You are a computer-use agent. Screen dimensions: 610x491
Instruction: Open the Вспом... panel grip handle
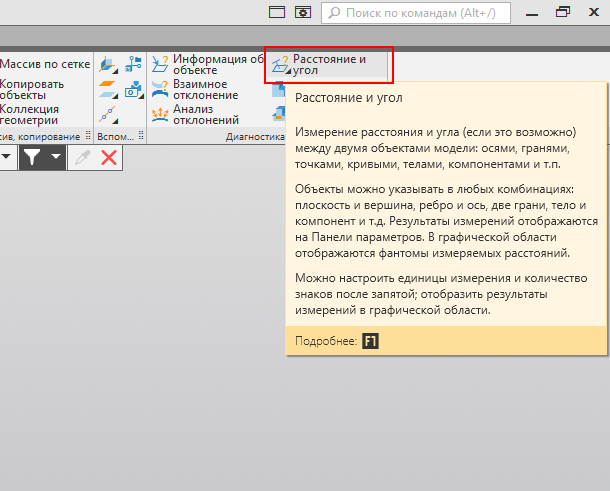[141, 135]
